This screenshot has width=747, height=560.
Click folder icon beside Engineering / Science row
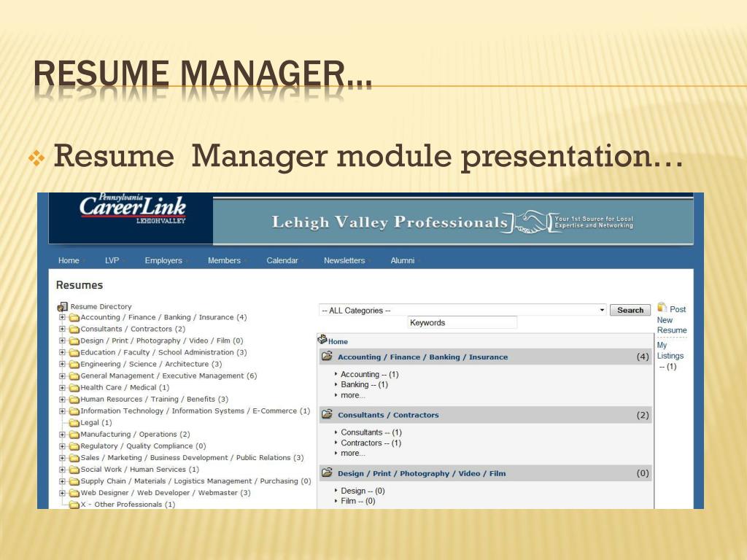click(x=74, y=365)
